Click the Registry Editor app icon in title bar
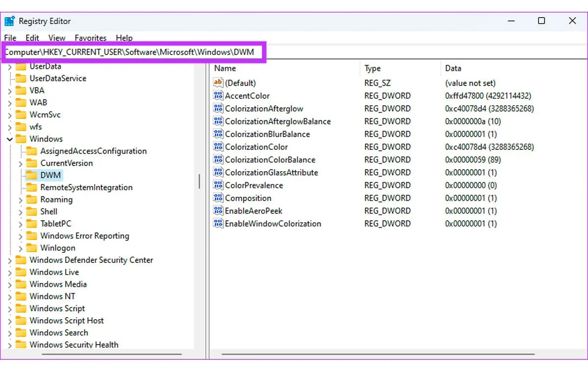 tap(10, 21)
